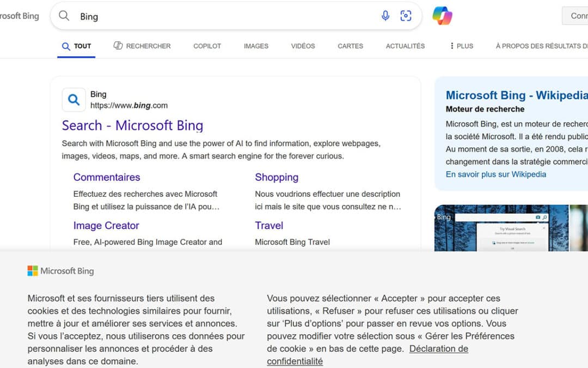Open Search - Microsoft Bing result title
Screen dimensions: 588x368
tap(132, 125)
